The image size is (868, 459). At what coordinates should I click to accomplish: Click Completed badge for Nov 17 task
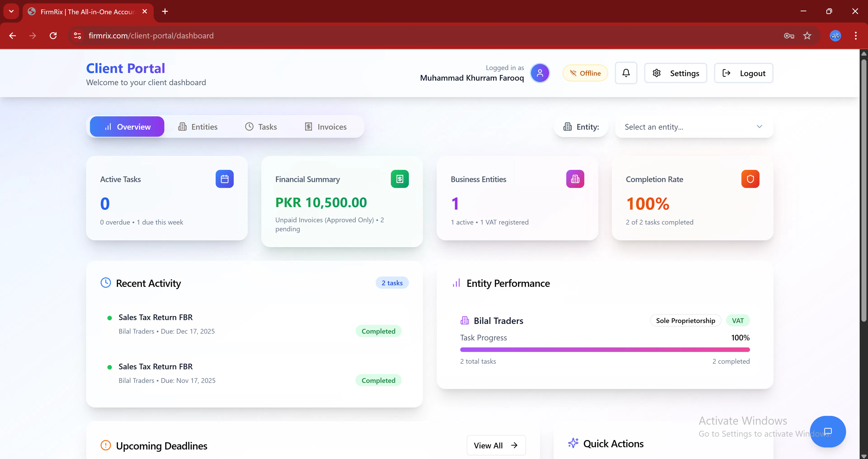pos(378,380)
